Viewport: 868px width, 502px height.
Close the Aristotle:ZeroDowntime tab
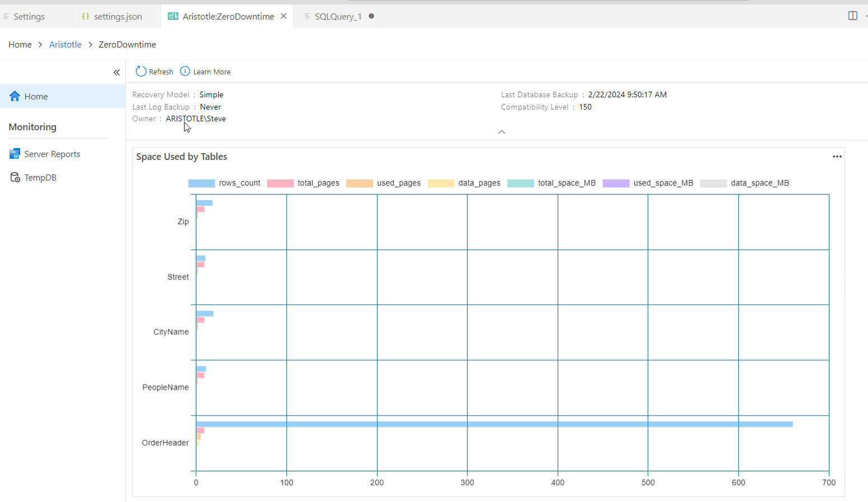(284, 16)
